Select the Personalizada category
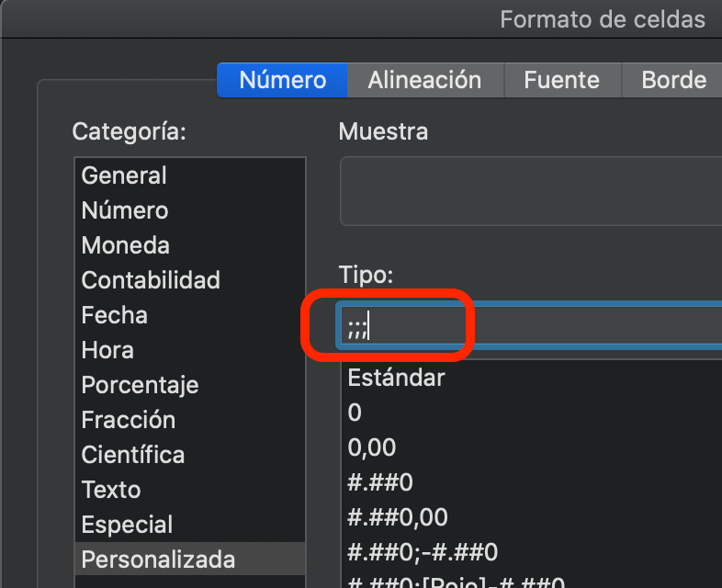Viewport: 722px width, 588px height. tap(190, 560)
